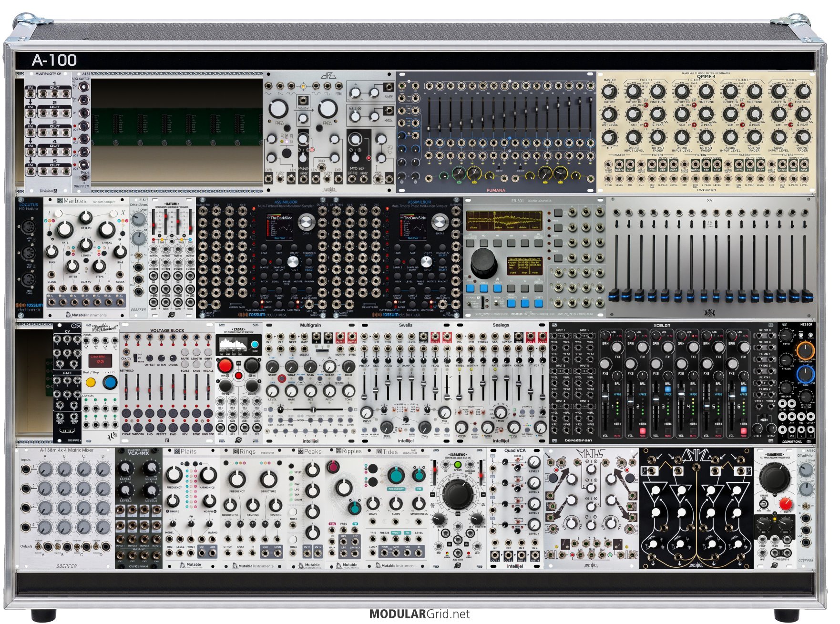The image size is (840, 624).
Task: Click the green TAP TEMPO button on SARAJEWO
Action: 458,465
